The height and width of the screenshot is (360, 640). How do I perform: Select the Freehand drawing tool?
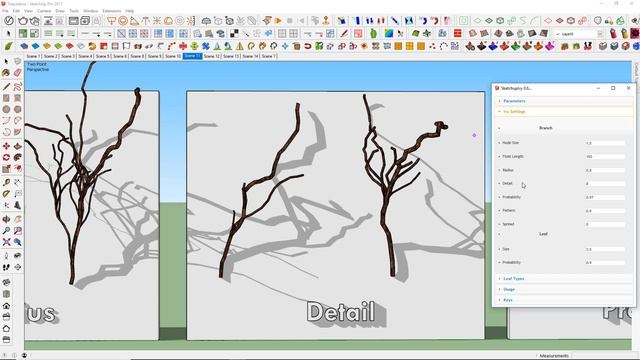coord(18,87)
